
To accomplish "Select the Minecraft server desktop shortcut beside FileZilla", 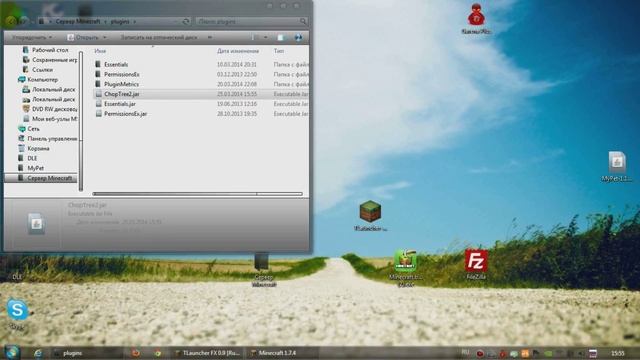I will [405, 268].
